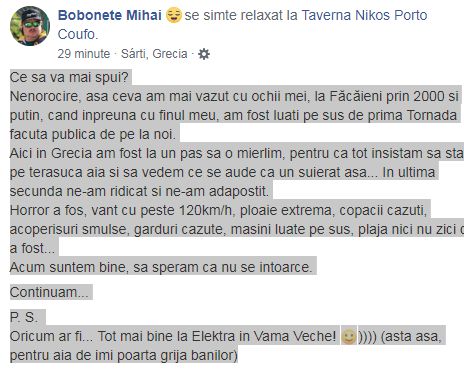This screenshot has height=374, width=464.
Task: Open the "29 minute" post timestamp
Action: (x=84, y=54)
